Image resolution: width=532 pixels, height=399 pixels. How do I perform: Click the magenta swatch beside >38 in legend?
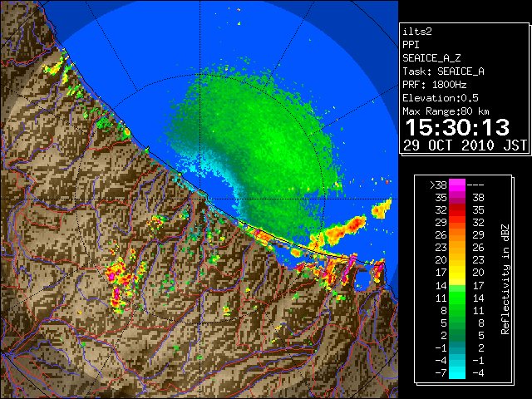(x=457, y=185)
